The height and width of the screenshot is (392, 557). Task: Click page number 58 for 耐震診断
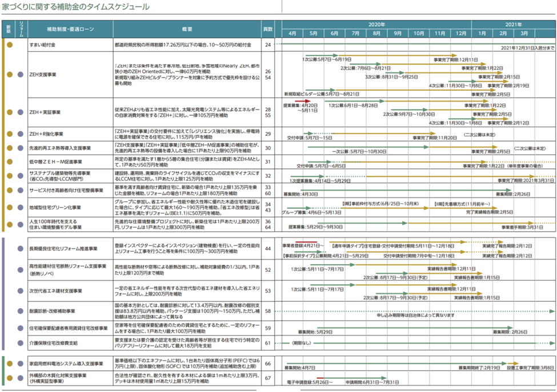(268, 311)
